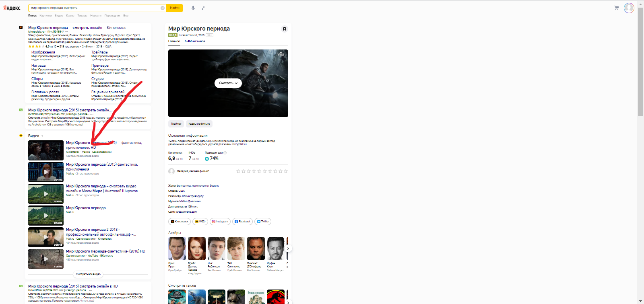The height and width of the screenshot is (304, 644).
Task: Open the 6 466 отзывов tab
Action: tap(195, 41)
